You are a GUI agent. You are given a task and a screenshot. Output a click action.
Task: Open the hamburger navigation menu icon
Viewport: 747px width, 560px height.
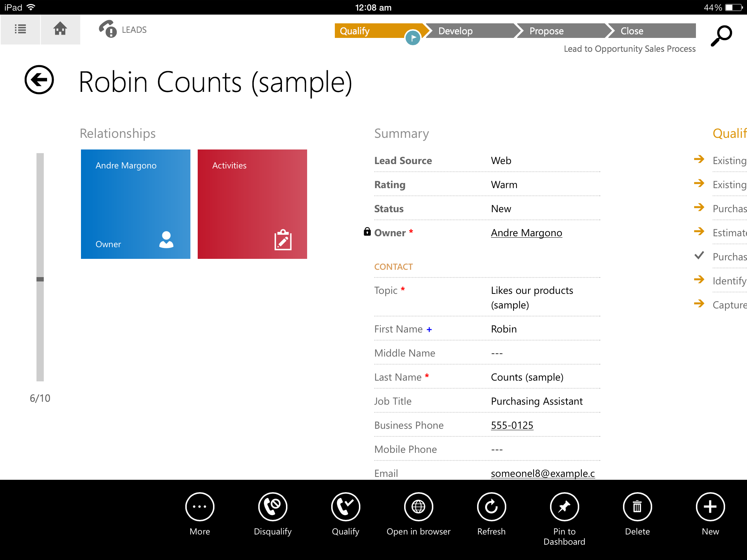(x=20, y=29)
